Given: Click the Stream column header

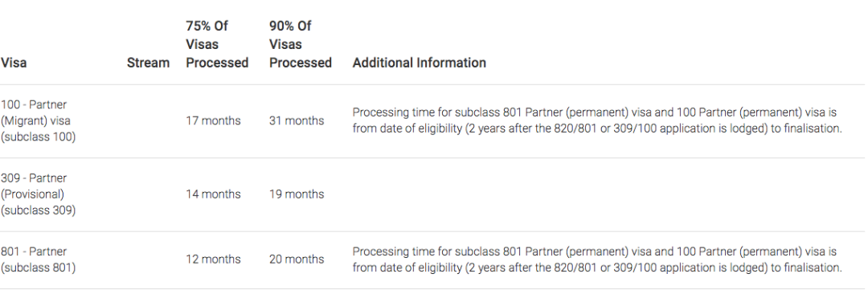Looking at the screenshot, I should (x=148, y=63).
